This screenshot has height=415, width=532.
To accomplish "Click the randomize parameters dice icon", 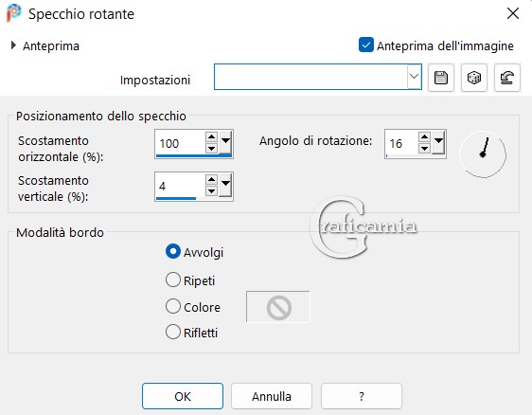I will pos(474,78).
